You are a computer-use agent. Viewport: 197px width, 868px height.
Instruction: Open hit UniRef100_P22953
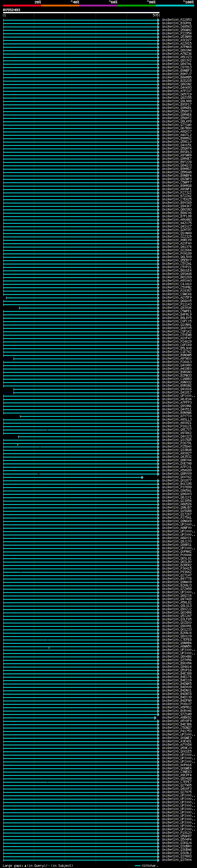(176, 20)
